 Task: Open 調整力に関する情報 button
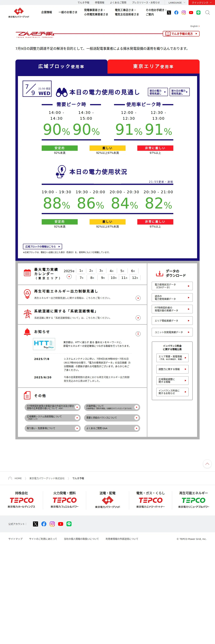[172, 369]
